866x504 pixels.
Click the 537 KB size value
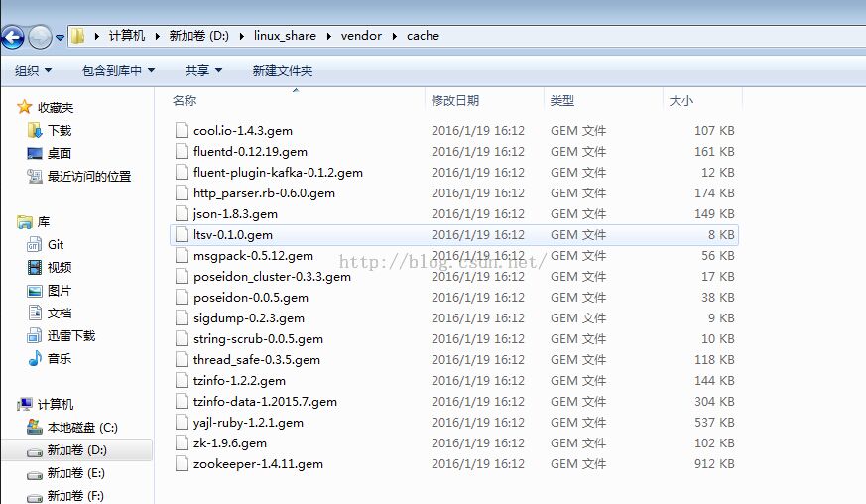click(x=714, y=423)
